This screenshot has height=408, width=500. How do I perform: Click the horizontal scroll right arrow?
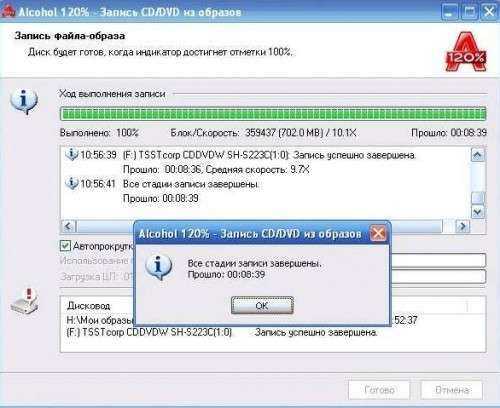[462, 226]
